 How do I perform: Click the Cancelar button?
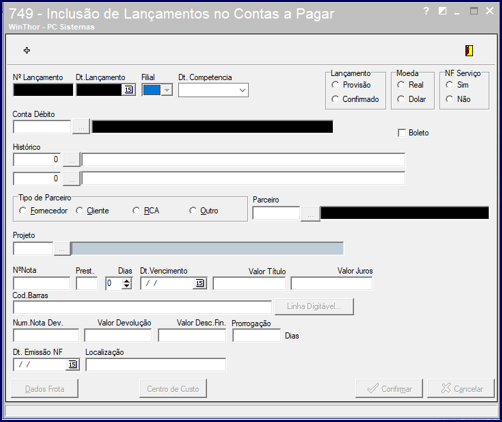[x=461, y=389]
